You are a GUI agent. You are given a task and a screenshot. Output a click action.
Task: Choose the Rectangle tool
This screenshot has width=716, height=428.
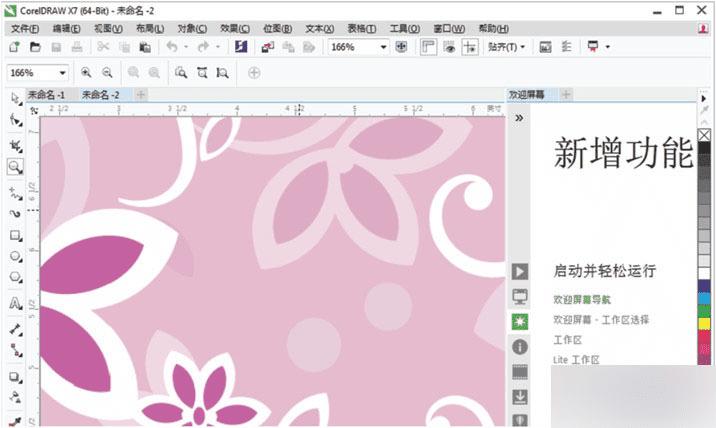pos(16,236)
